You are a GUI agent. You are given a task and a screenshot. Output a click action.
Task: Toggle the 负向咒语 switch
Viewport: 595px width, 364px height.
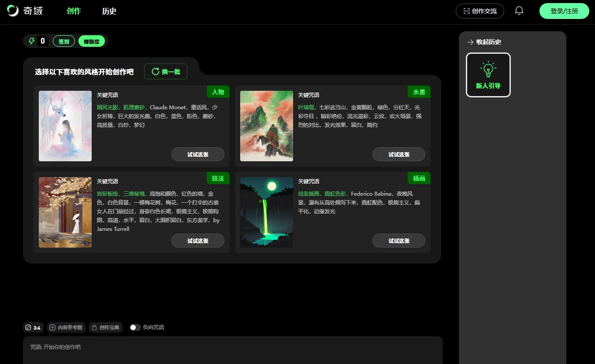click(135, 327)
